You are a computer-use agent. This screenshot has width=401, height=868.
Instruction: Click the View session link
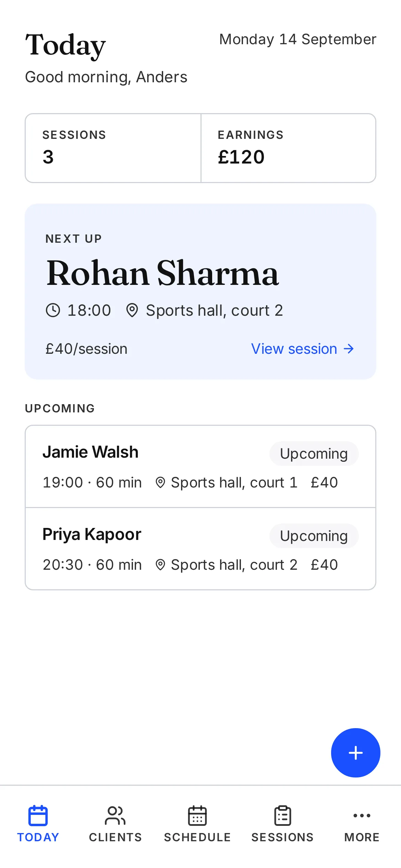point(303,349)
